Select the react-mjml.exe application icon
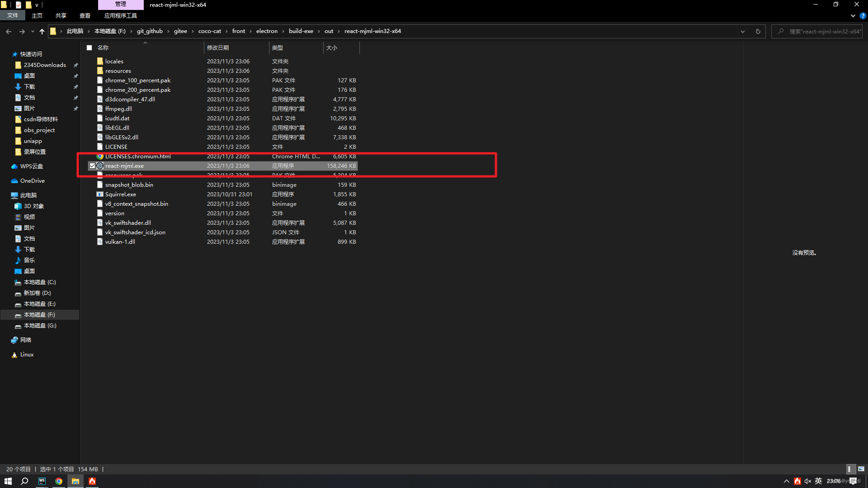The width and height of the screenshot is (868, 488). [100, 166]
